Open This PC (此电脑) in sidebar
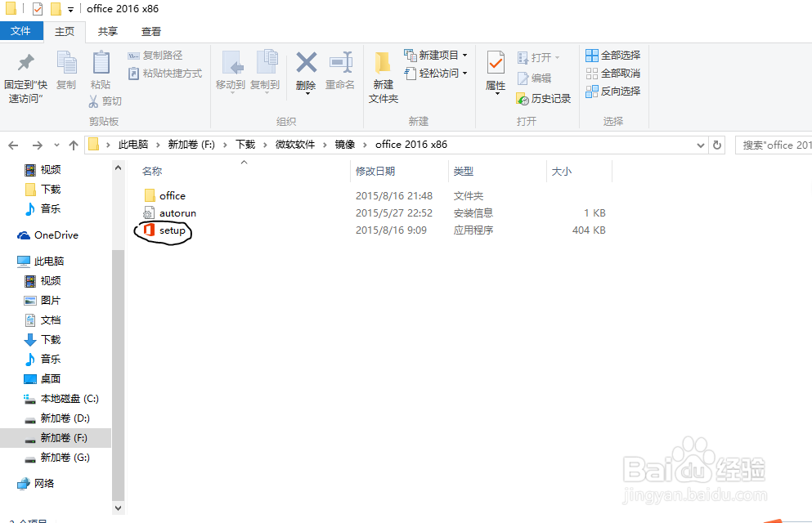Screen dimensions: 812x523 [x=40, y=261]
